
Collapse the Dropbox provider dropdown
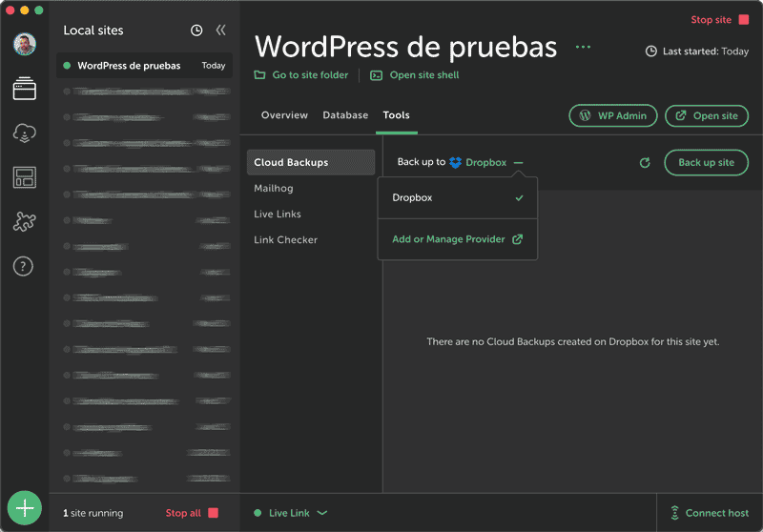(519, 162)
